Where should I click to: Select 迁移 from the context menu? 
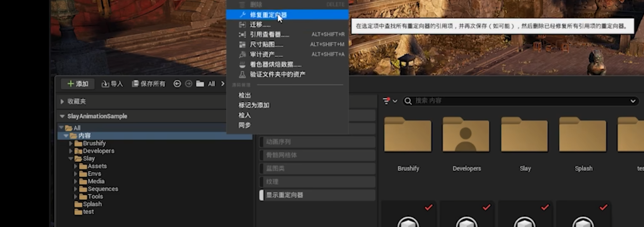click(287, 25)
